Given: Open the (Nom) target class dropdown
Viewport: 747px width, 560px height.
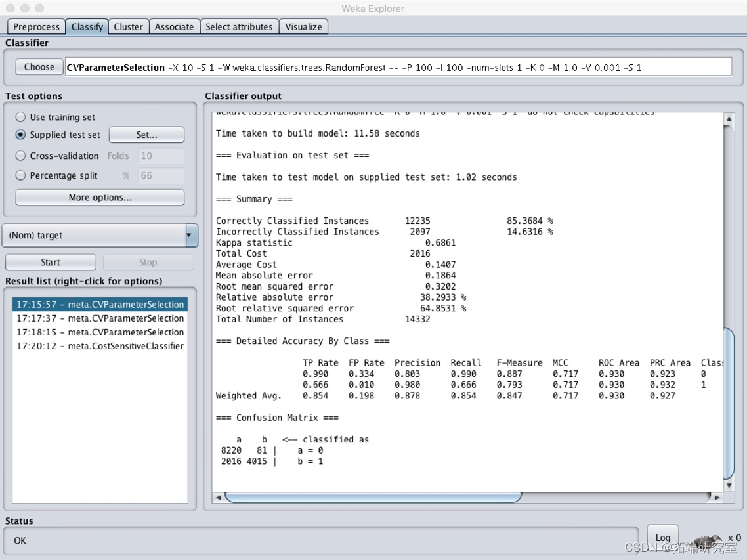Looking at the screenshot, I should point(100,236).
